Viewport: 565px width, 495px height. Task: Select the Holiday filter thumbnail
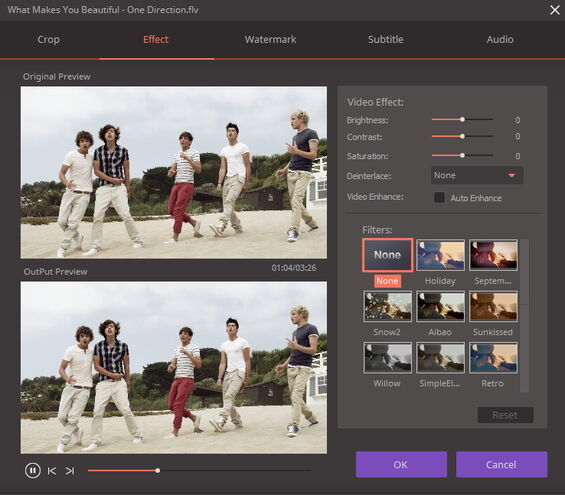(x=440, y=255)
